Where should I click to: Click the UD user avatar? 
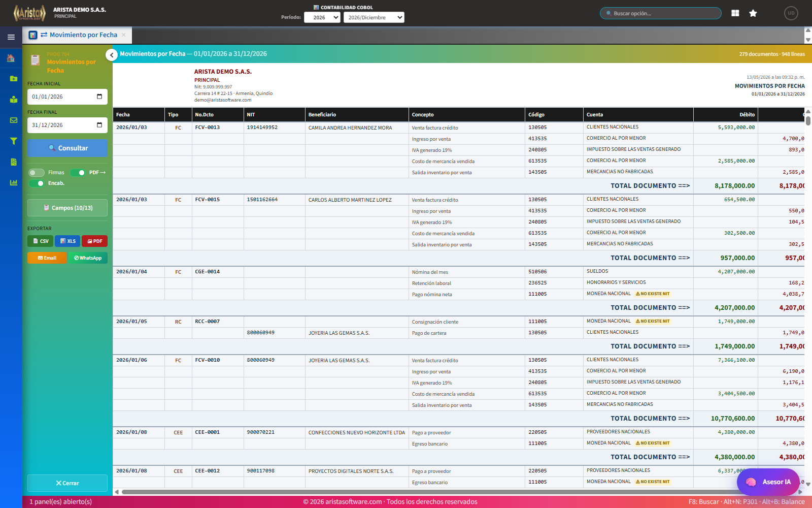791,13
